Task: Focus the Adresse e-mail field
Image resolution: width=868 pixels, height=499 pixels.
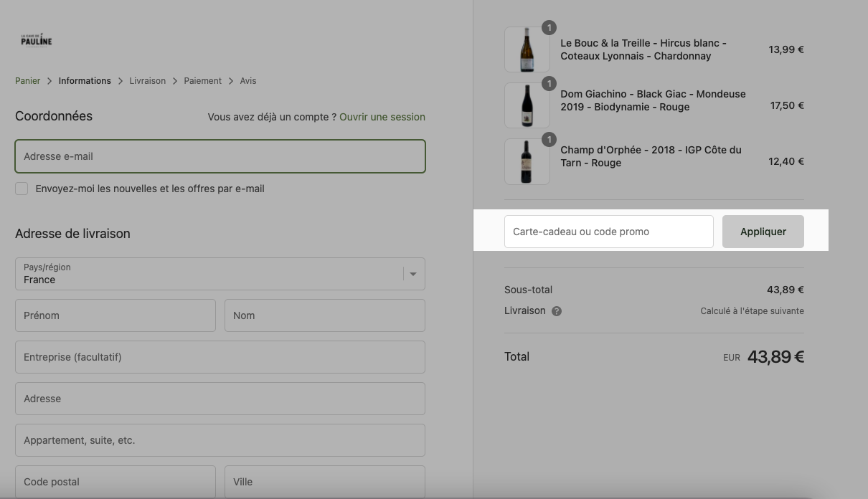Action: point(220,156)
